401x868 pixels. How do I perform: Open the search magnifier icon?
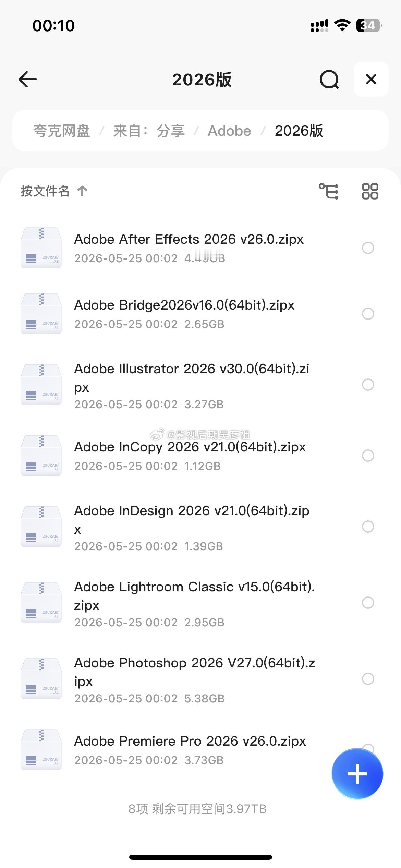point(329,80)
